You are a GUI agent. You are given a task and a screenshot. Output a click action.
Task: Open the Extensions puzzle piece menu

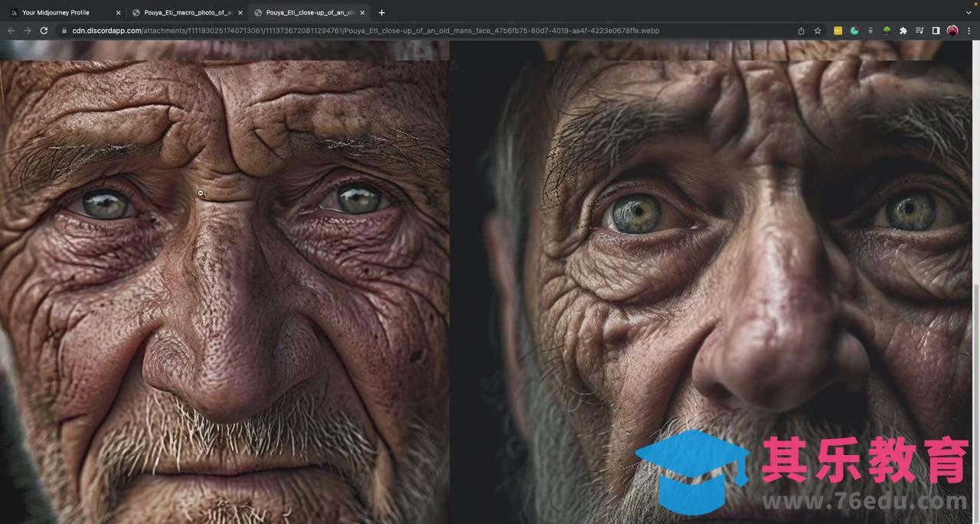coord(903,31)
